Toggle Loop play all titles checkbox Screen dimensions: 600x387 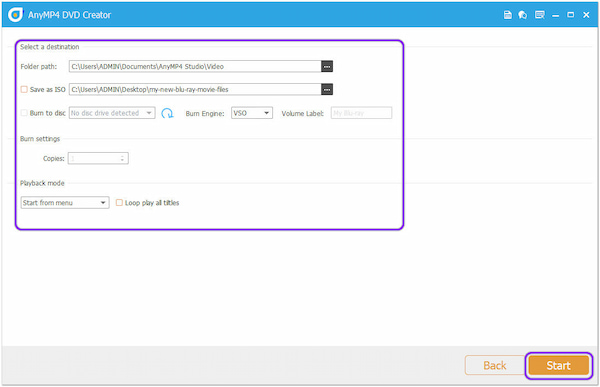click(x=119, y=202)
